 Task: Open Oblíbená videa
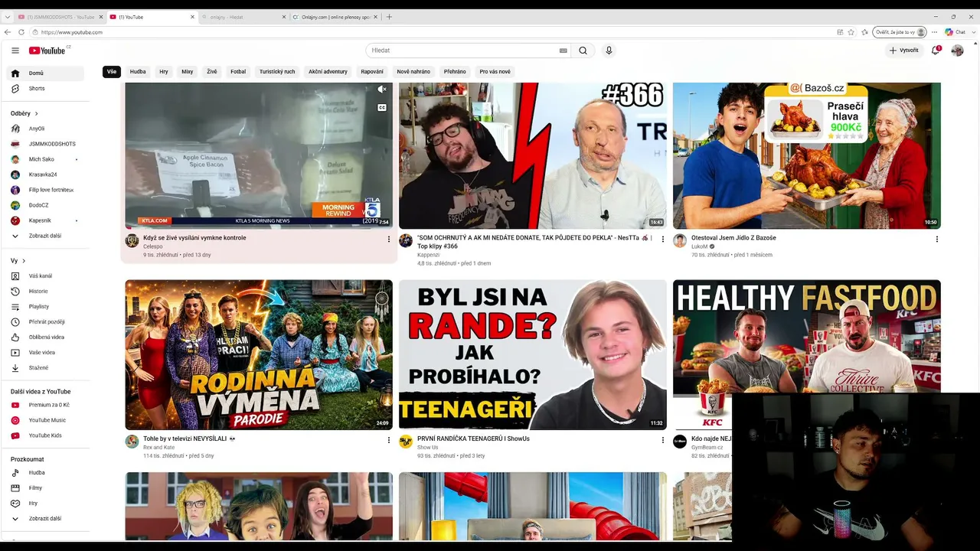[x=45, y=337]
